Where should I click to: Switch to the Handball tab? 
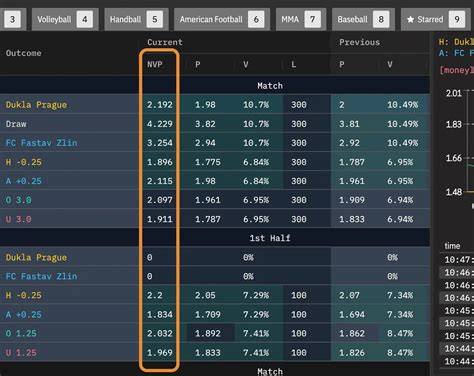[136, 20]
